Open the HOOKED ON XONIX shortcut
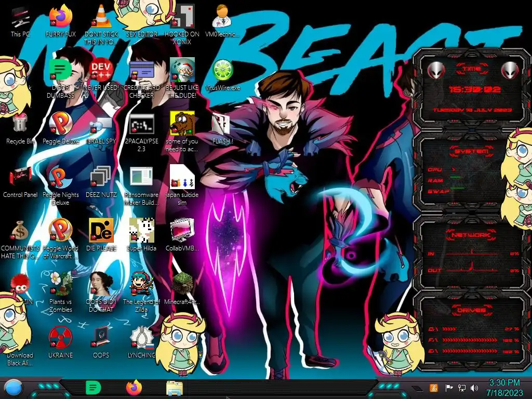The height and width of the screenshot is (399, 532). pos(182,25)
